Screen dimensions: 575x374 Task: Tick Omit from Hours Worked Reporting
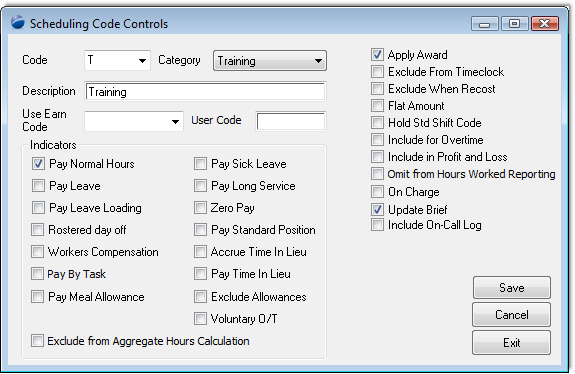pos(377,174)
